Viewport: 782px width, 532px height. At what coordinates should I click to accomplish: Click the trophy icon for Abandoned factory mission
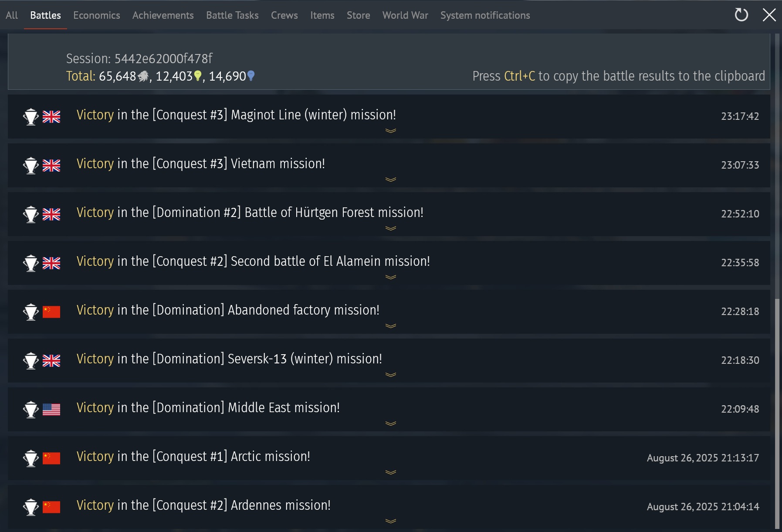pos(31,312)
